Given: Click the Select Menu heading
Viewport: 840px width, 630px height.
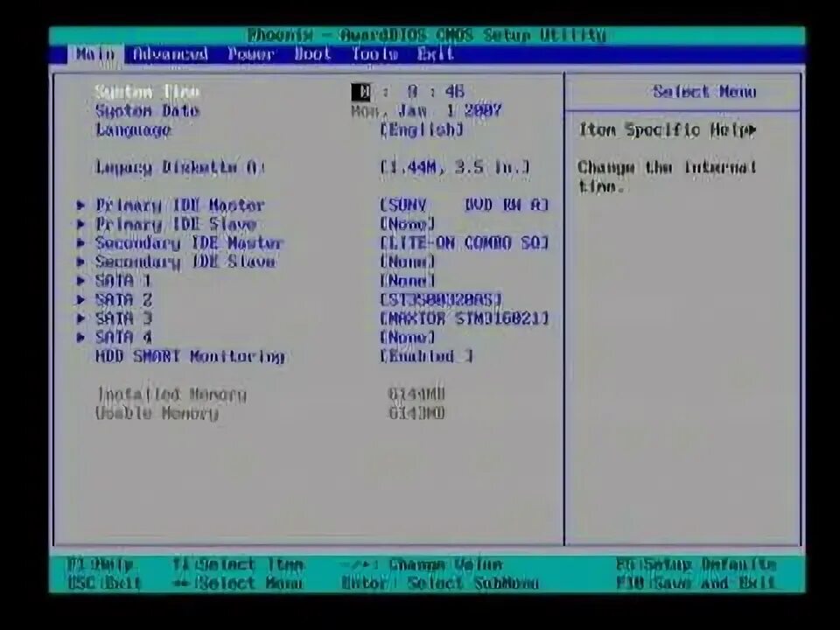Looking at the screenshot, I should [703, 92].
